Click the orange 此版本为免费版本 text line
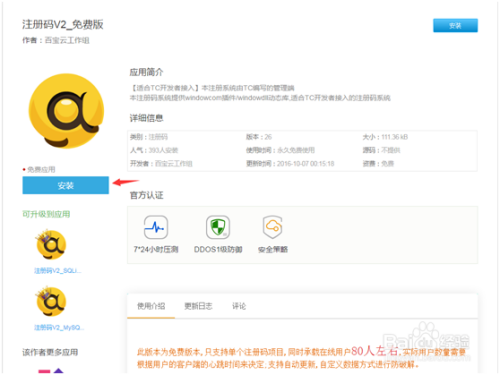This screenshot has height=375, width=500. point(302,351)
